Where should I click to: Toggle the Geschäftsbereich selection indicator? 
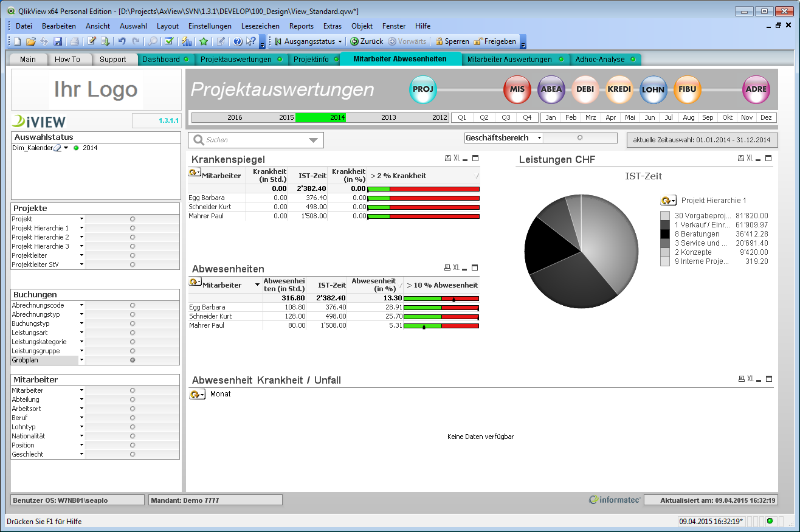580,138
